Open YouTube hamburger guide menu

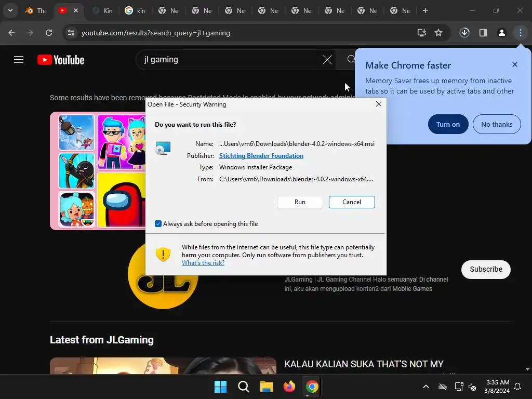pos(19,60)
